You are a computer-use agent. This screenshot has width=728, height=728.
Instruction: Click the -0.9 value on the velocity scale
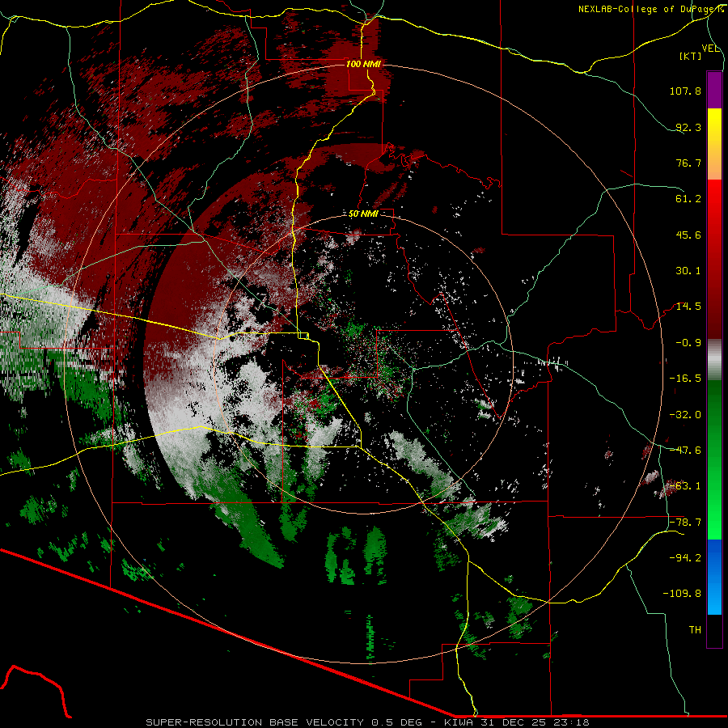tap(688, 343)
